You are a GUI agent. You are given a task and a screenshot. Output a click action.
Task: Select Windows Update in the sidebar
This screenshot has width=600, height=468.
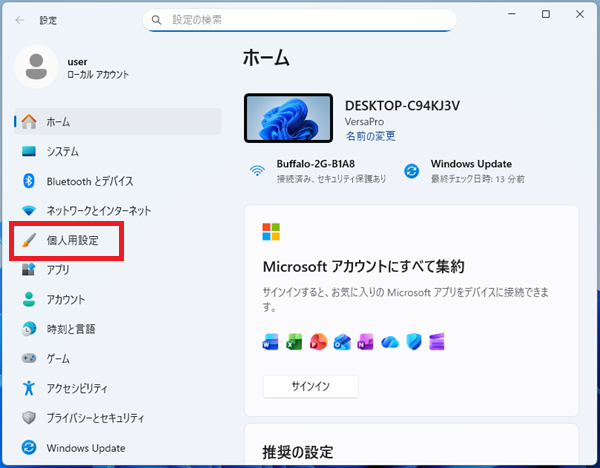(85, 447)
